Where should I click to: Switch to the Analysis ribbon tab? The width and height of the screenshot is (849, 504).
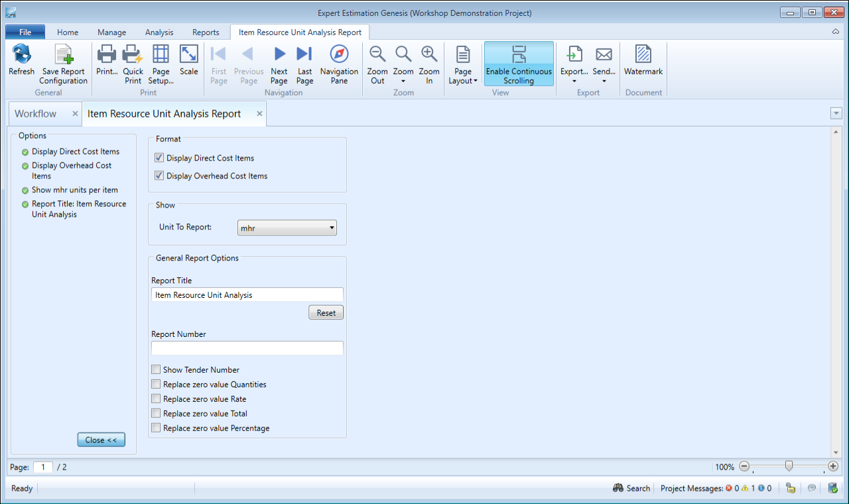(159, 32)
